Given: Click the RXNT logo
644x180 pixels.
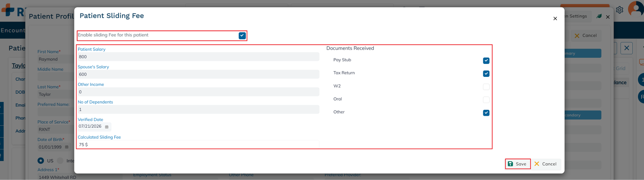Looking at the screenshot, I should coord(13,11).
